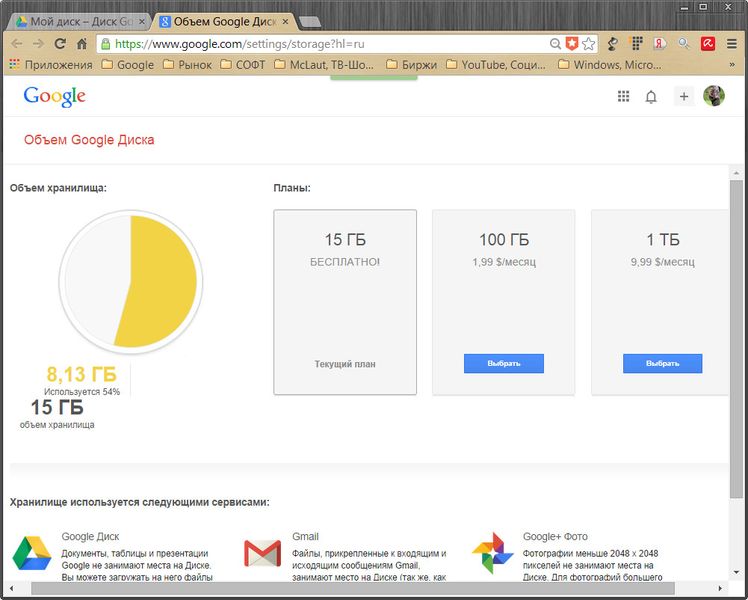Click the scroll down arrow
This screenshot has width=748, height=600.
coord(736,572)
